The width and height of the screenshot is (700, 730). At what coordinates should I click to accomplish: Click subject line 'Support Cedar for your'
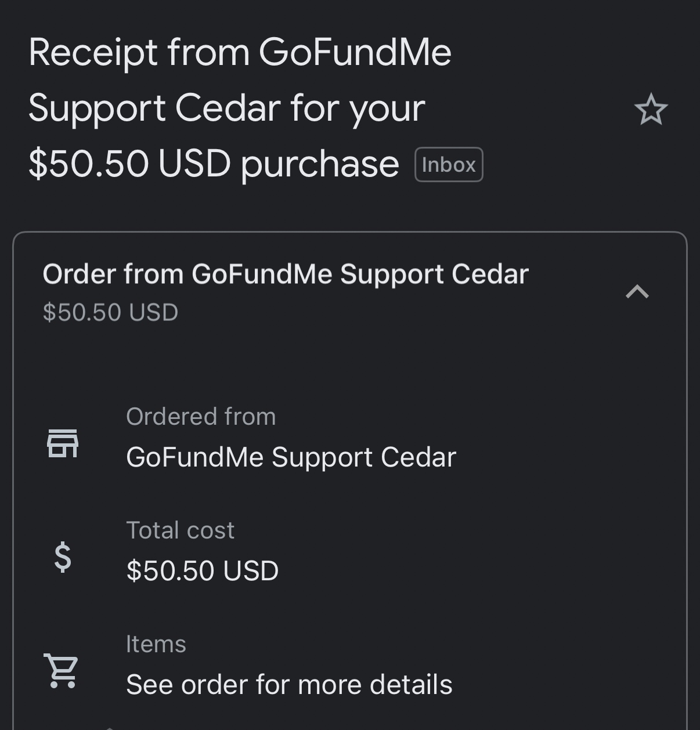[x=226, y=109]
